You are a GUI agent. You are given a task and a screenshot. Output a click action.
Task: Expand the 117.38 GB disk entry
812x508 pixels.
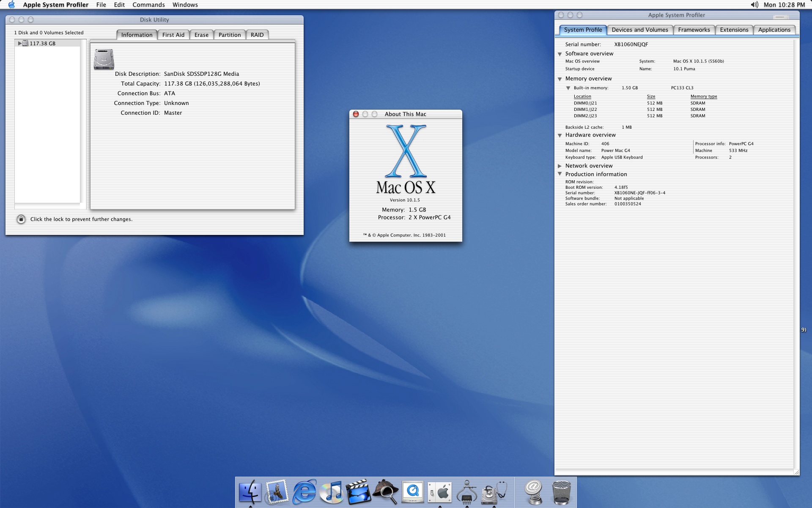click(19, 43)
